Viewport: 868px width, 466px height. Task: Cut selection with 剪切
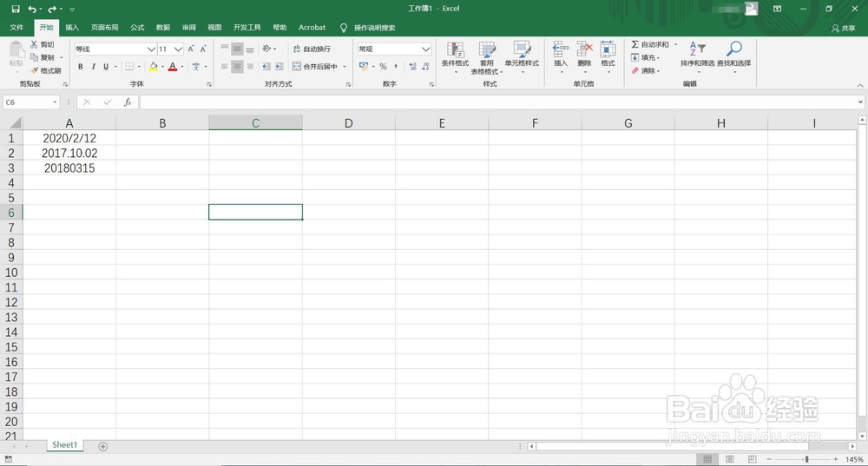[x=43, y=44]
